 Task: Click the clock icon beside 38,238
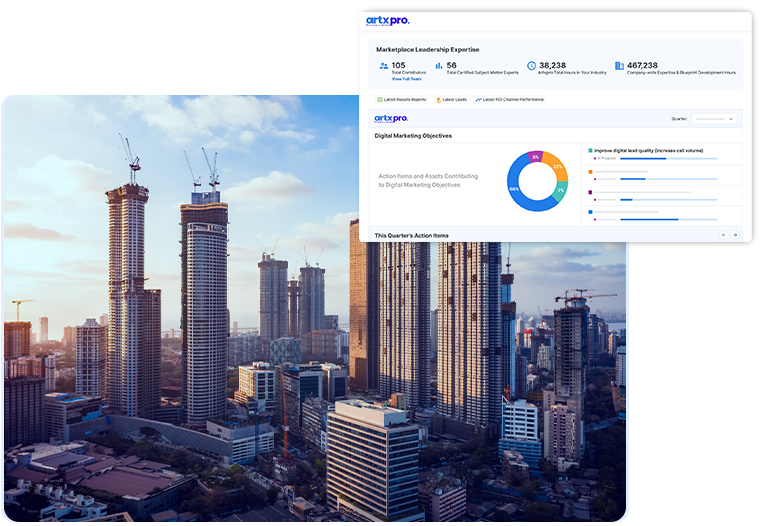click(531, 66)
